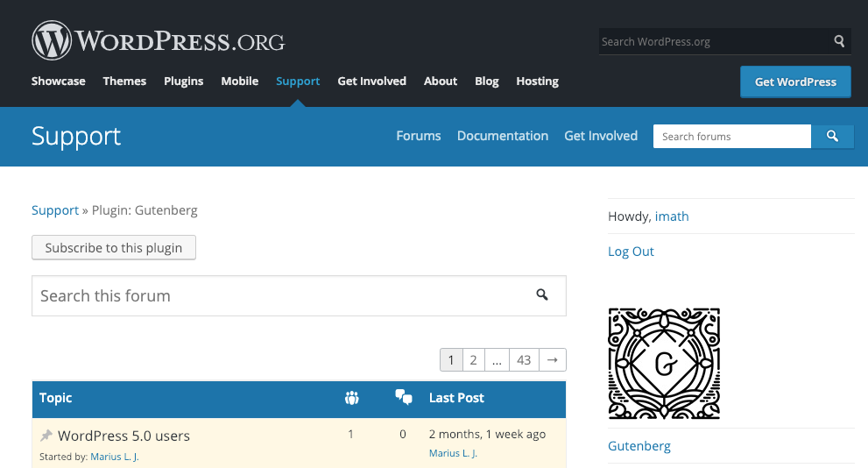Open the Gutenberg plugin link in the sidebar
The image size is (868, 468).
click(x=639, y=446)
